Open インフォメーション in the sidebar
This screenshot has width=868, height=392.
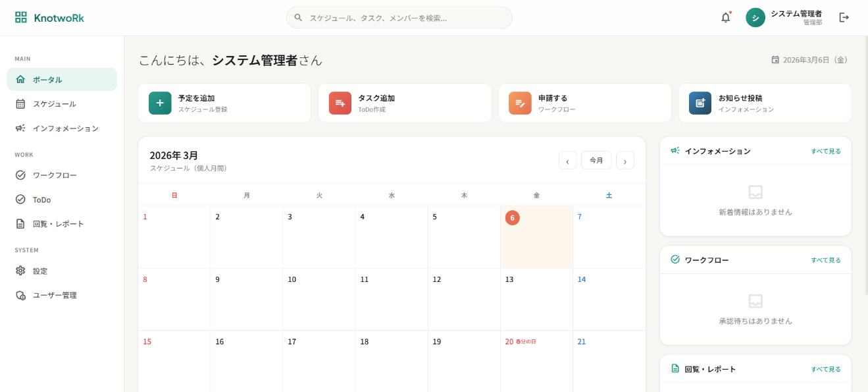[x=62, y=128]
